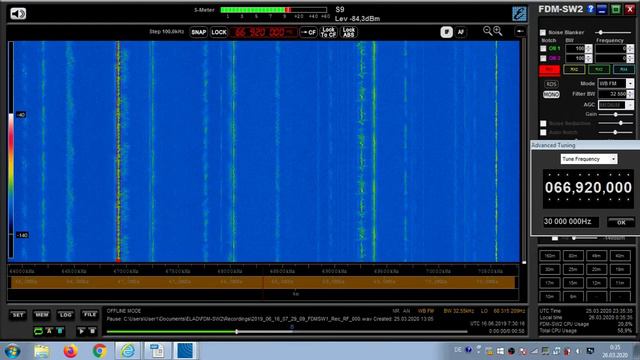Viewport: 640px width, 360px height.
Task: Select the 160m band button
Action: 549,256
